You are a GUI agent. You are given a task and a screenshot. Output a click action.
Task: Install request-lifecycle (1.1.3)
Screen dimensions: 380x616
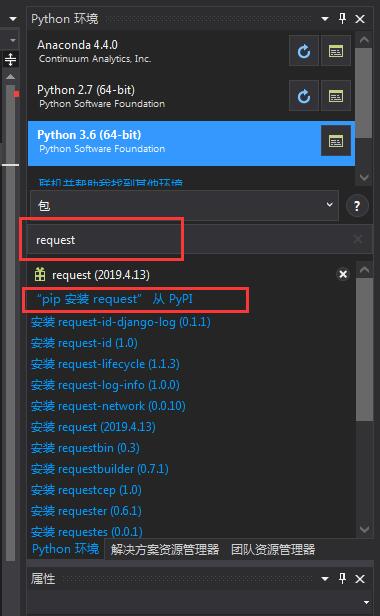[x=105, y=364]
